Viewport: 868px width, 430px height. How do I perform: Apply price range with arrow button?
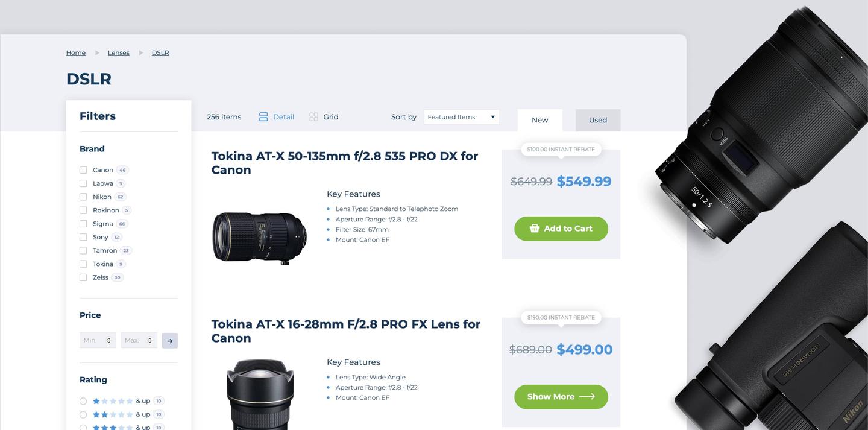(x=170, y=341)
